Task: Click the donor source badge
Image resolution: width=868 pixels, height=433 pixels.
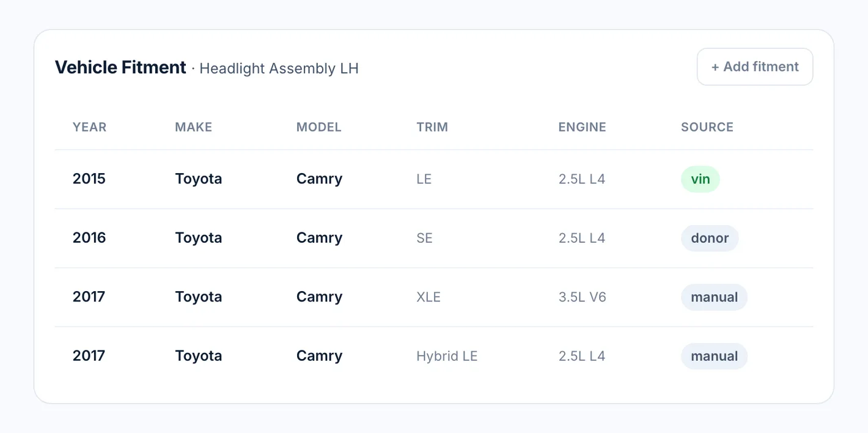Action: (710, 238)
